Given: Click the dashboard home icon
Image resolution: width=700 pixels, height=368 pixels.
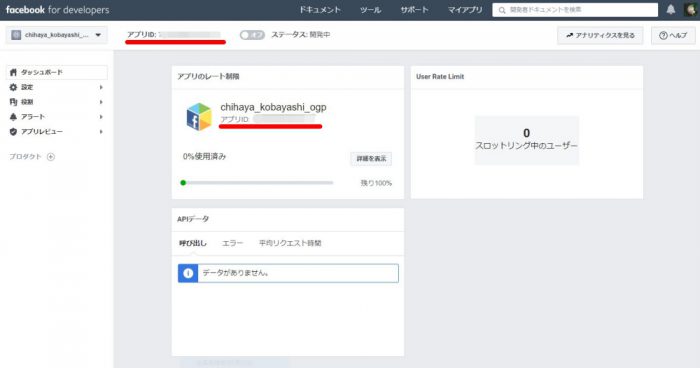Looking at the screenshot, I should [x=13, y=72].
